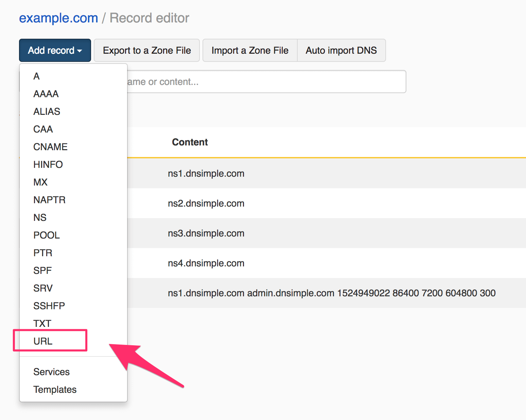This screenshot has width=526, height=420.
Task: Open the example.com domain link
Action: [x=58, y=18]
